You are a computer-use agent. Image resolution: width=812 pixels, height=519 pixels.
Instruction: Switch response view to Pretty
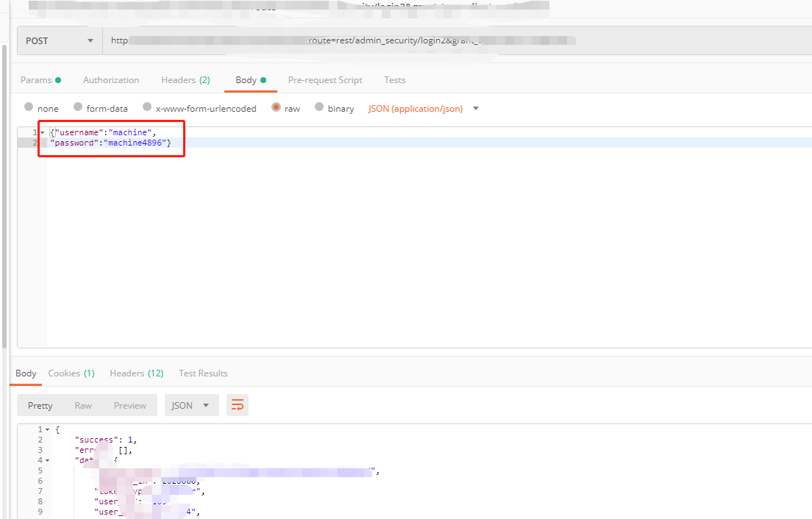point(40,405)
